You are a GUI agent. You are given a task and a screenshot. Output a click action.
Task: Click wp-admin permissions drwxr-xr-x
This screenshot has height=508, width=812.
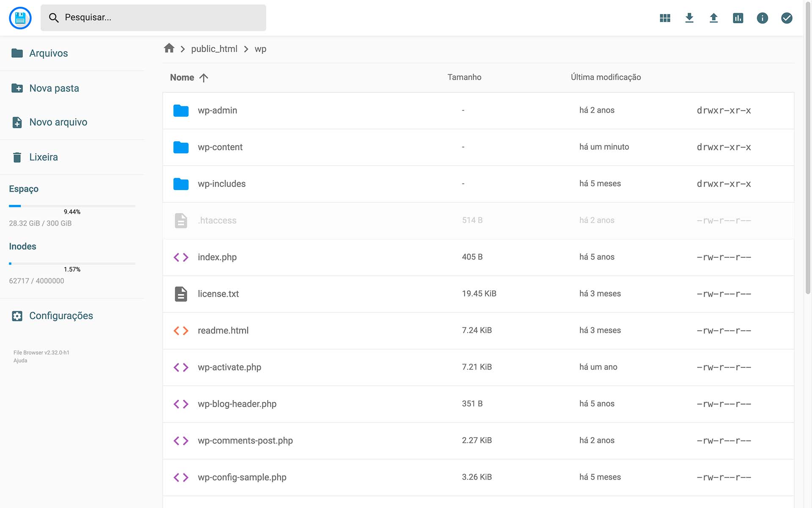coord(724,110)
